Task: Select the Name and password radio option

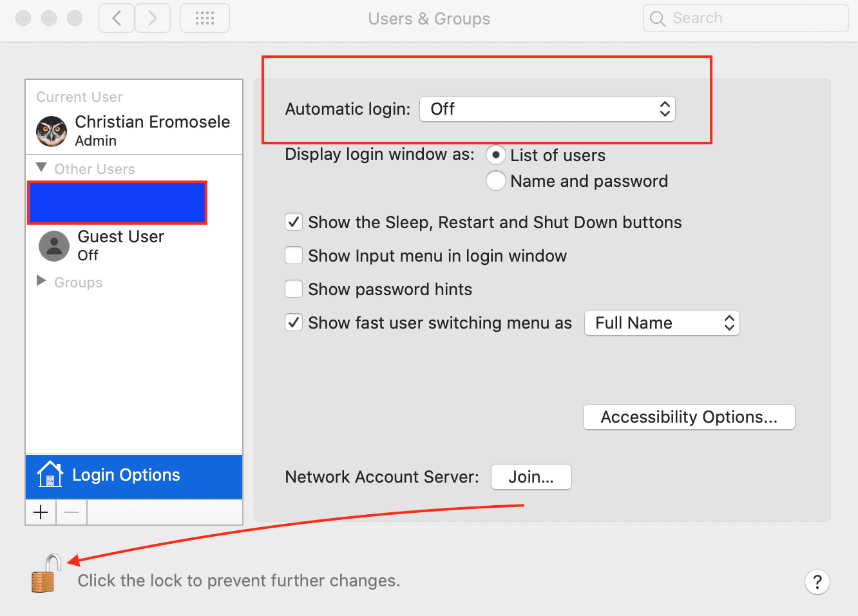Action: click(x=495, y=181)
